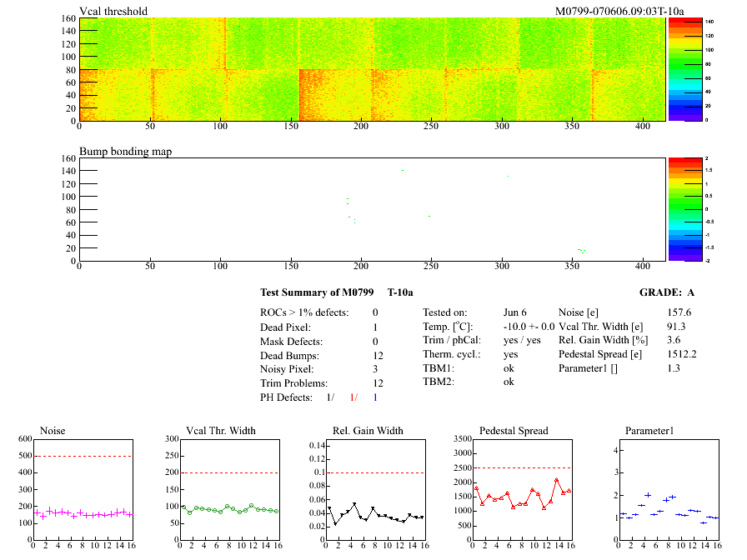Select the M0799-070606.09:03T-10a module label
Viewport: 747px width, 560px height.
pos(619,11)
